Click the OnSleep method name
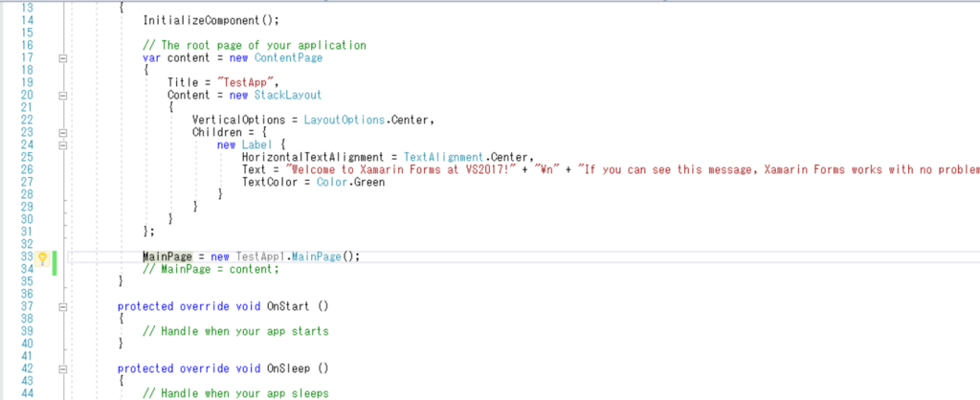 (x=288, y=368)
